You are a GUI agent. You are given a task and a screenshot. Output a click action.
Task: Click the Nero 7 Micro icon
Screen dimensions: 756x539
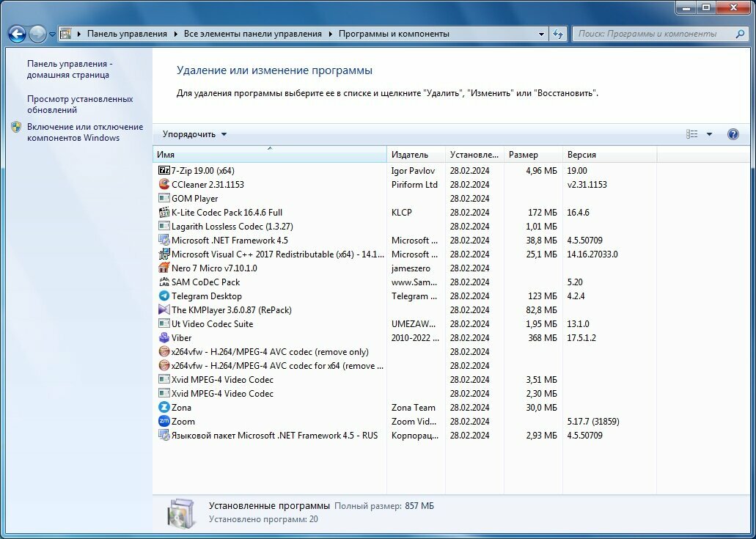(x=164, y=268)
